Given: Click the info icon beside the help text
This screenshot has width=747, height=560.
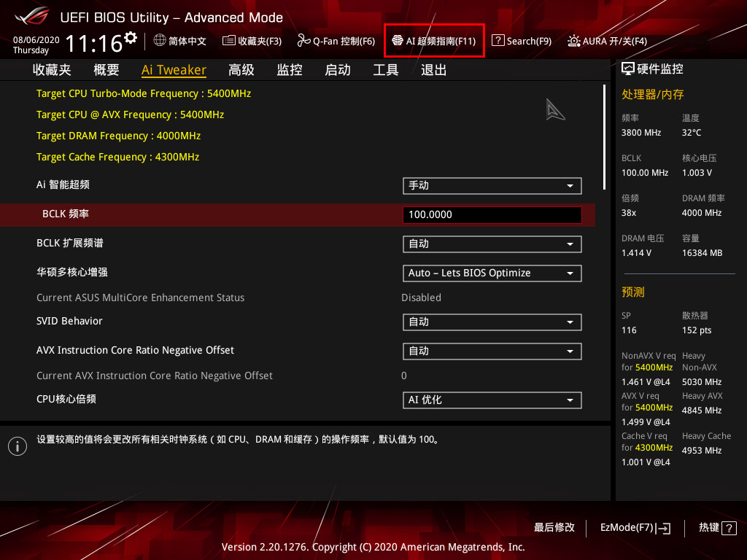Looking at the screenshot, I should [18, 446].
